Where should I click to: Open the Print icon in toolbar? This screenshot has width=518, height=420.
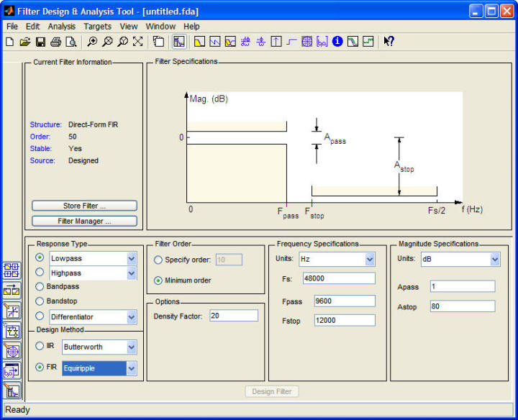[x=56, y=42]
